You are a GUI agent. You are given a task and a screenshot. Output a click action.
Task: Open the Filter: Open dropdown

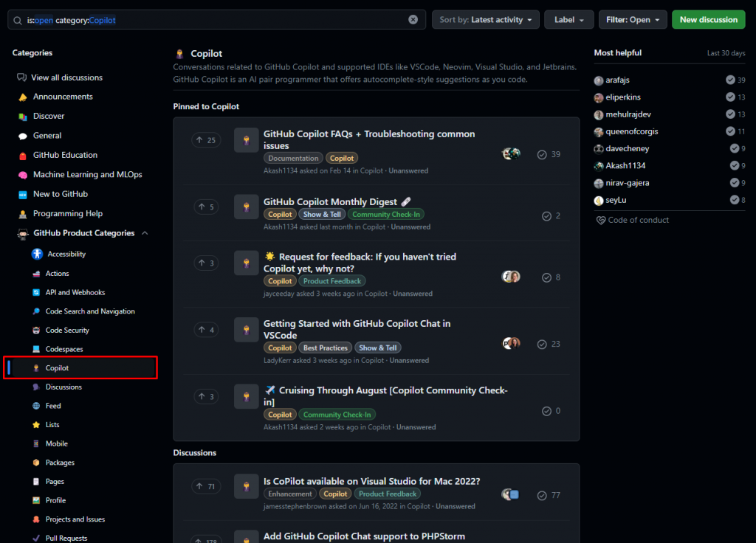pos(633,20)
